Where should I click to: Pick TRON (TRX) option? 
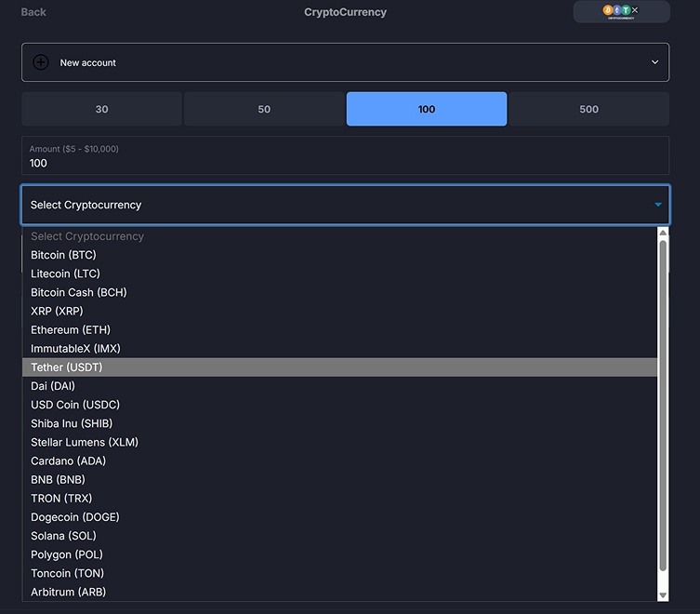[x=339, y=499]
